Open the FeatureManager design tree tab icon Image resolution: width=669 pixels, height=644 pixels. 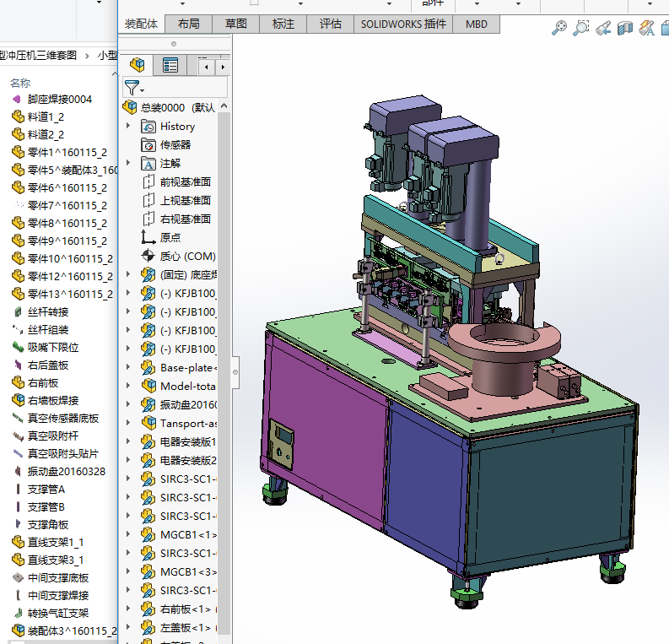pyautogui.click(x=138, y=65)
